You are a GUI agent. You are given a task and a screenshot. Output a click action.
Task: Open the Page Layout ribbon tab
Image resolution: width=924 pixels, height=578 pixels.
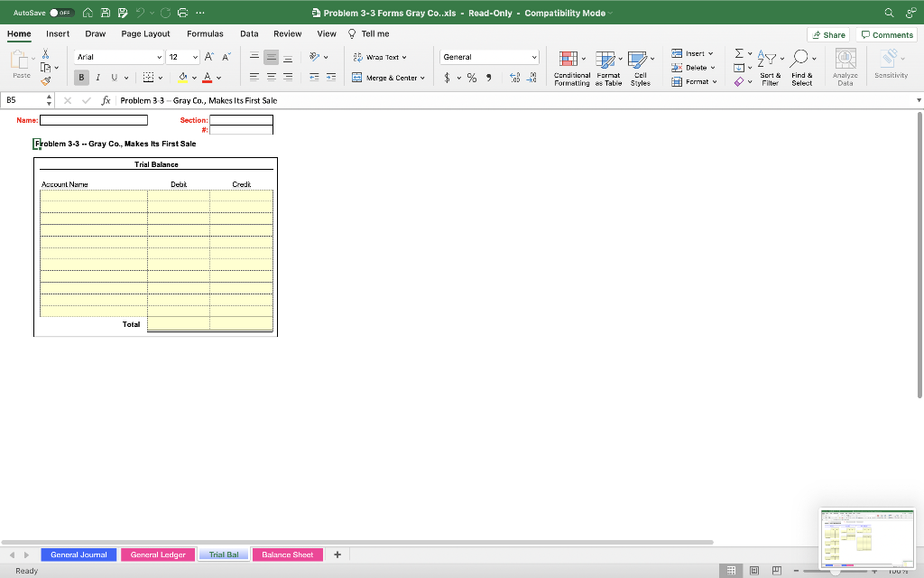pyautogui.click(x=145, y=33)
